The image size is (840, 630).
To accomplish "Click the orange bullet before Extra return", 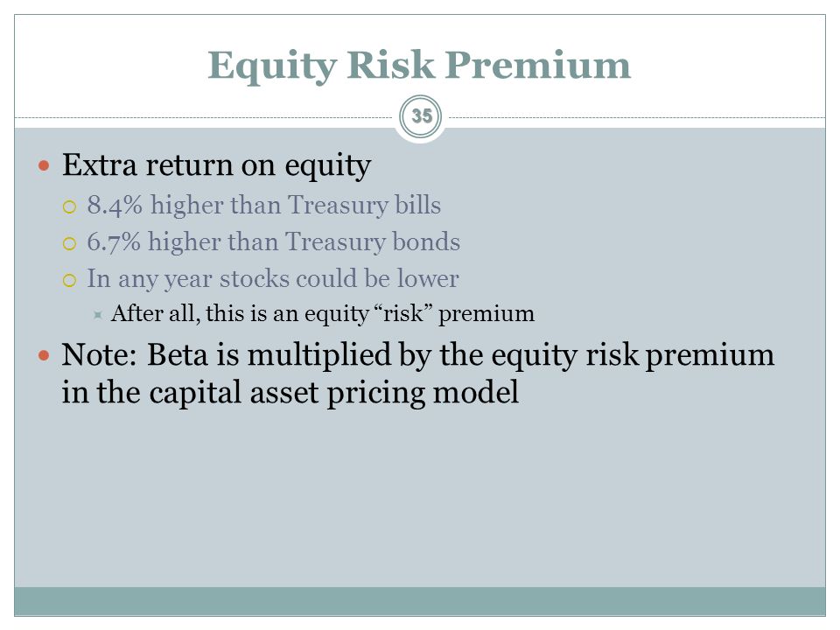I will tap(44, 165).
